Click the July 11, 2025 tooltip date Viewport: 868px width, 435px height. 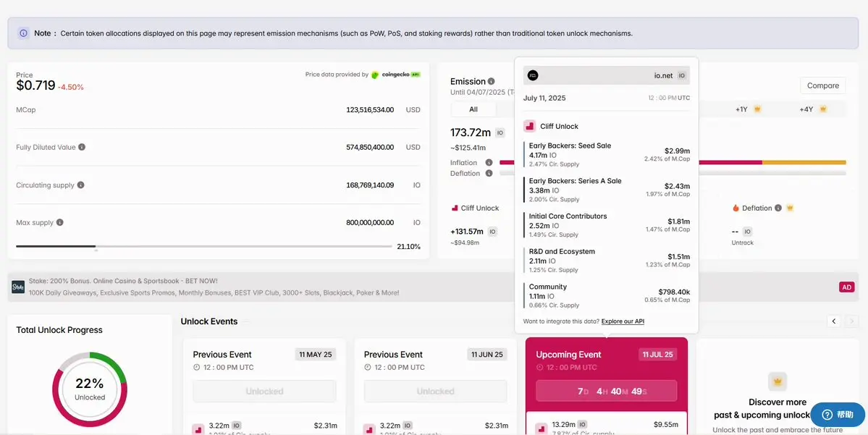[x=544, y=98]
